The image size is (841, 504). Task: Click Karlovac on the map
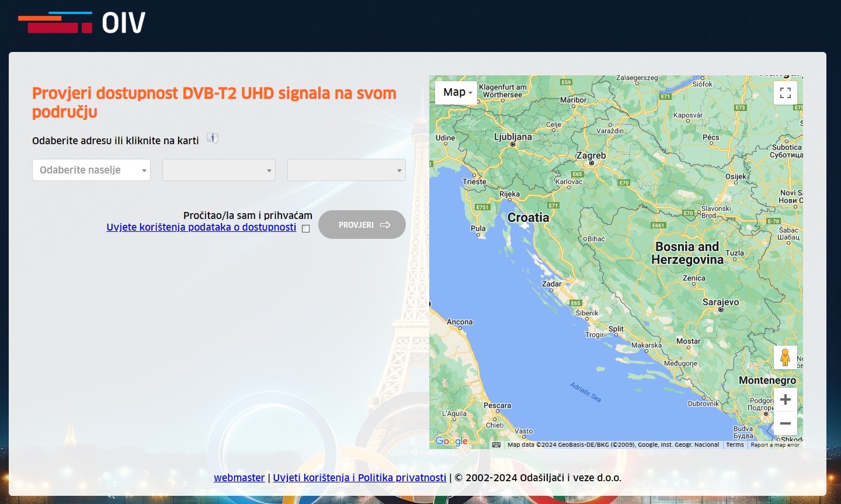click(569, 182)
